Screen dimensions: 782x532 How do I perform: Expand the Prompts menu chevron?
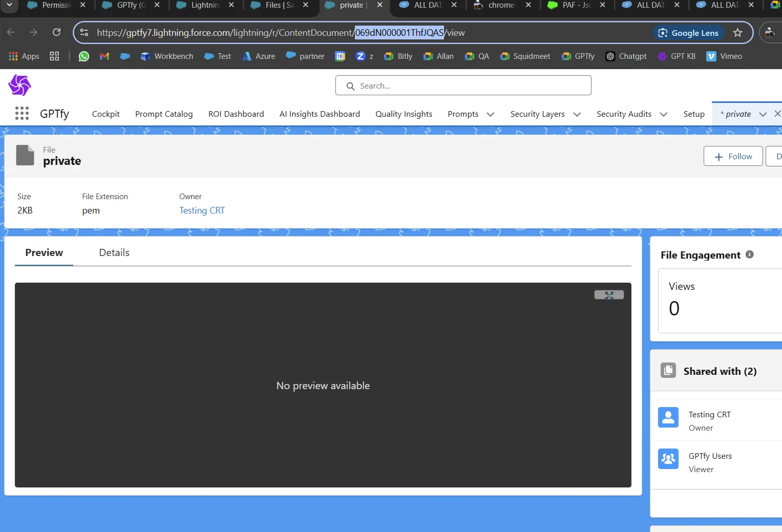point(490,114)
